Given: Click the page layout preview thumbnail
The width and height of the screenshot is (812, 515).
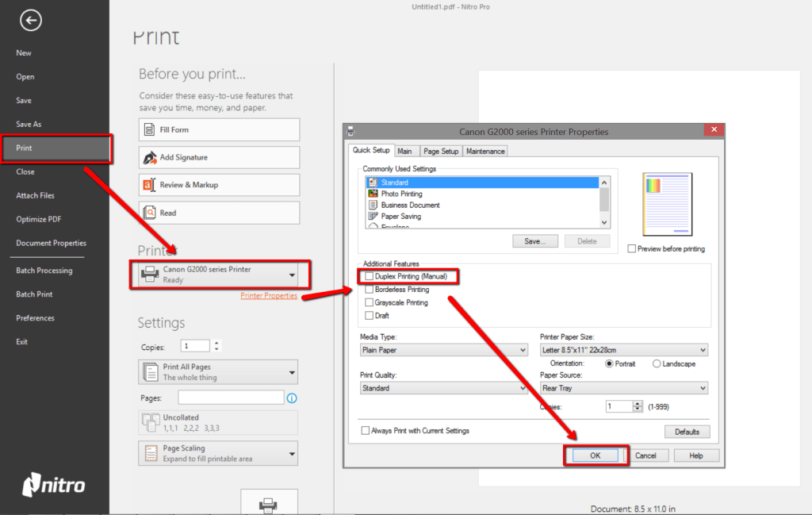Looking at the screenshot, I should 667,204.
